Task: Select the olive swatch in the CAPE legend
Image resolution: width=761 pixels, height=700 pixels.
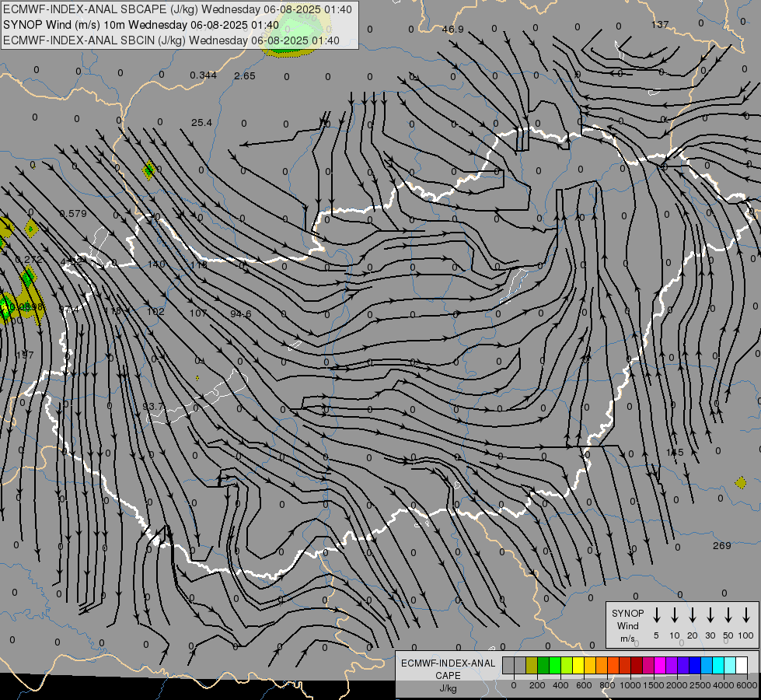Action: tap(532, 666)
